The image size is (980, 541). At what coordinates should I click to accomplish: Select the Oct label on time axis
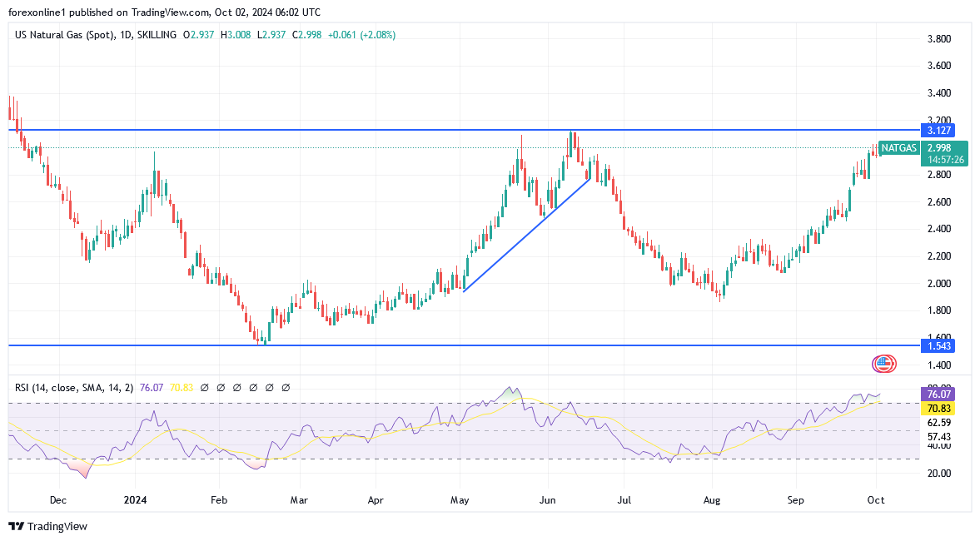876,500
